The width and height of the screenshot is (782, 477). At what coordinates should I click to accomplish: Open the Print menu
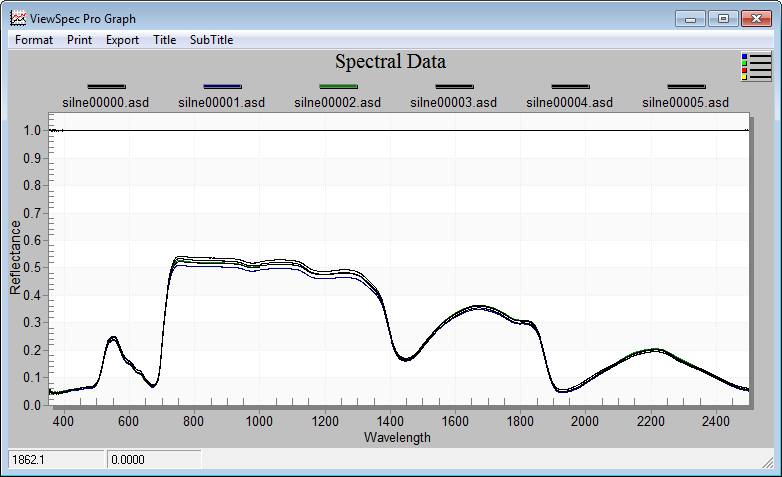click(79, 40)
